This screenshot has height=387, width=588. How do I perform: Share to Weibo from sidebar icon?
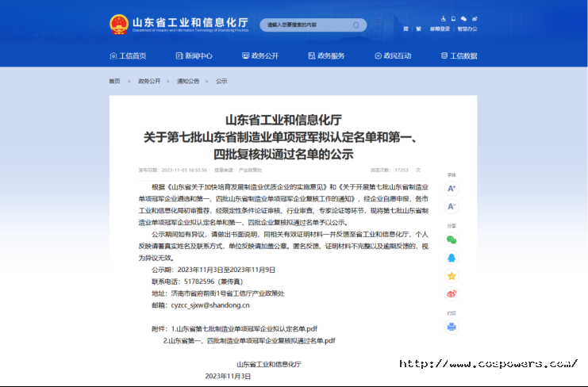[452, 293]
